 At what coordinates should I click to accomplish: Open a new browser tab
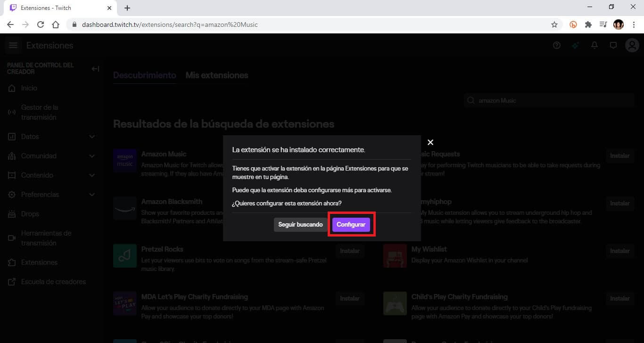coord(127,8)
